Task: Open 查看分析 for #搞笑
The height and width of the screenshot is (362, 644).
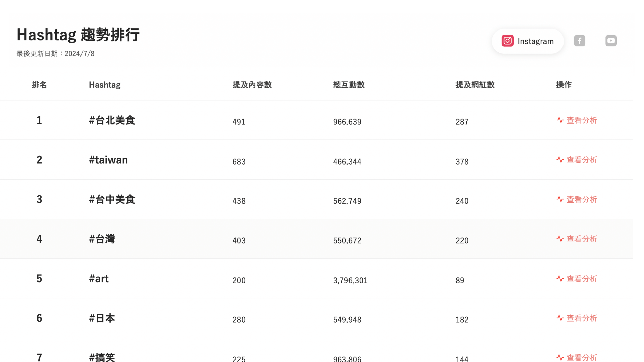Action: [577, 357]
